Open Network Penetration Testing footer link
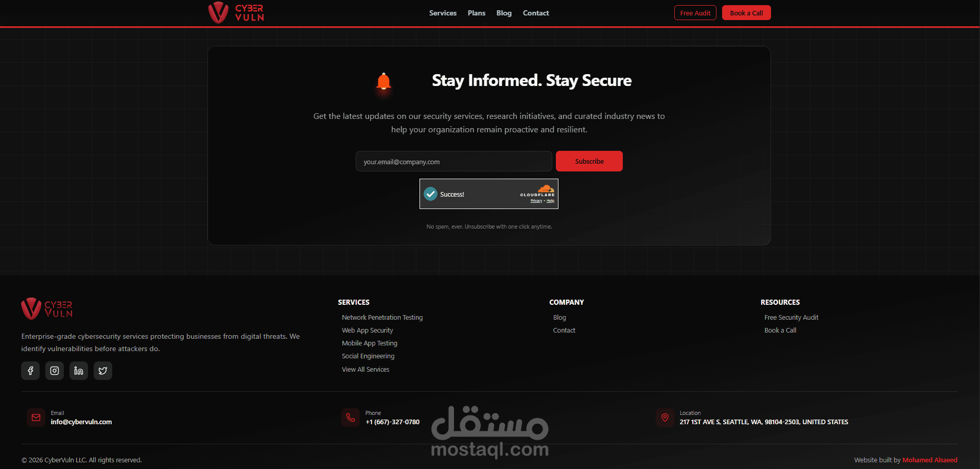 pos(382,318)
